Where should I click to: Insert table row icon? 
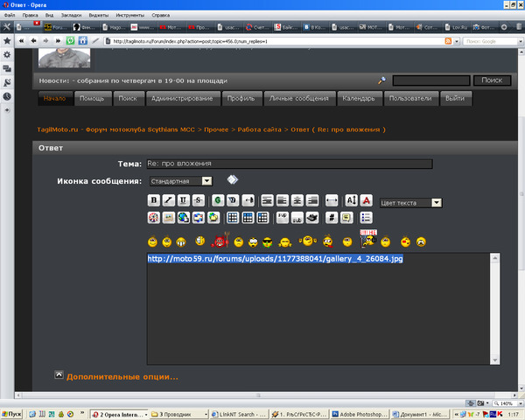click(x=248, y=218)
